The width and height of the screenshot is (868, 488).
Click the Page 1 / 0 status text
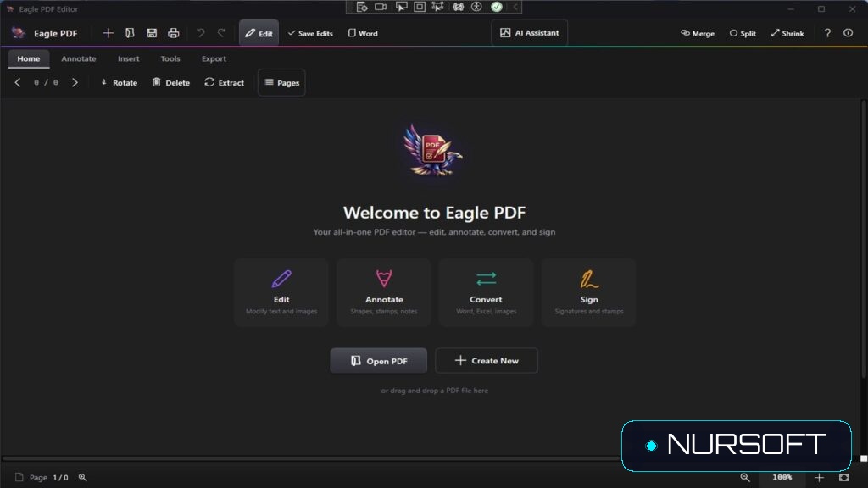click(48, 477)
